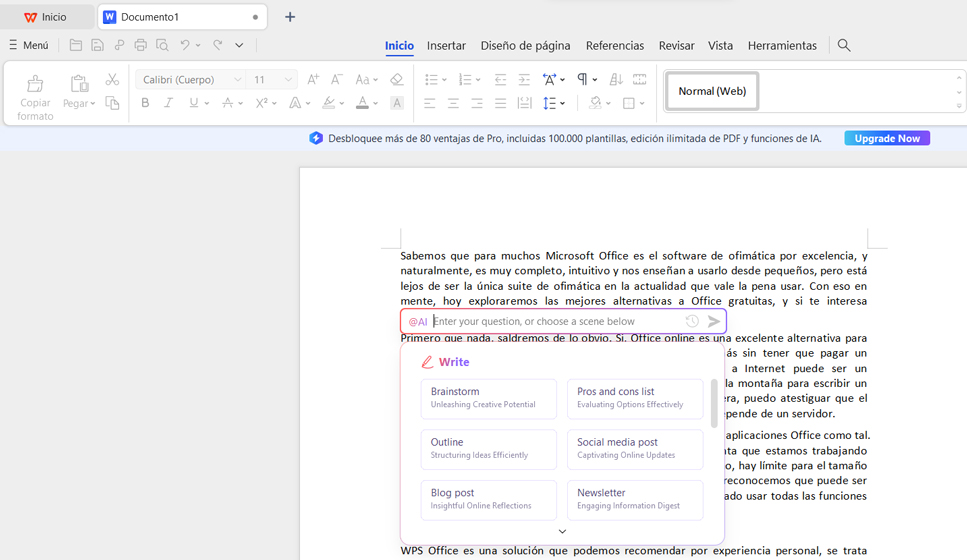Switch to the Referencias tab
This screenshot has width=967, height=560.
615,46
